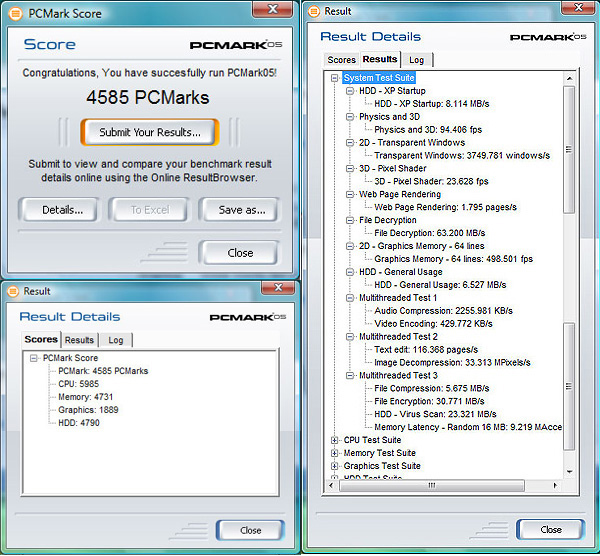Collapse the Multithreaded Test 1 node
The height and width of the screenshot is (556, 600).
(x=350, y=298)
